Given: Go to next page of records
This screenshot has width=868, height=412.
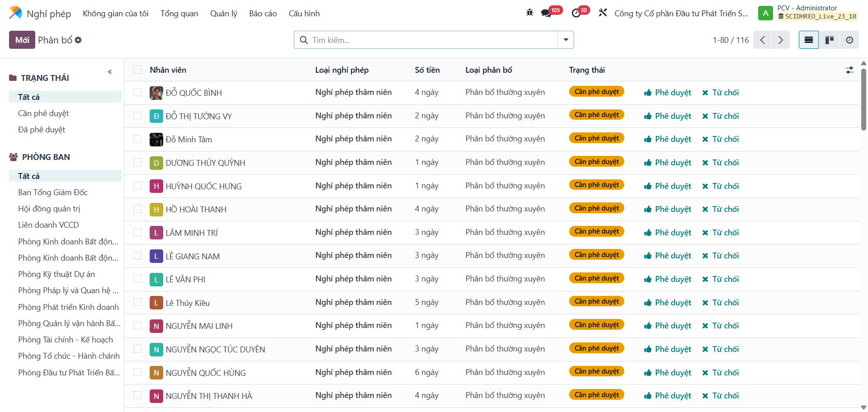Looking at the screenshot, I should [780, 40].
